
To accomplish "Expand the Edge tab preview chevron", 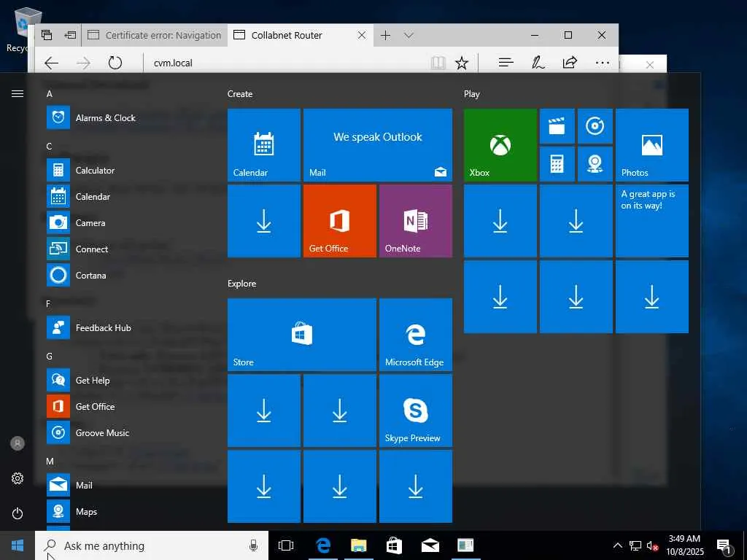I will coord(409,35).
